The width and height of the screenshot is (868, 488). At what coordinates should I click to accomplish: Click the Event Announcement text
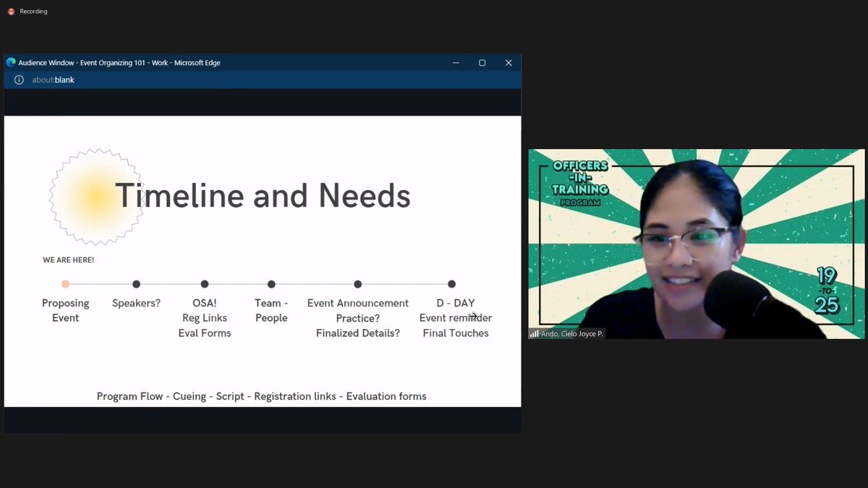[357, 303]
